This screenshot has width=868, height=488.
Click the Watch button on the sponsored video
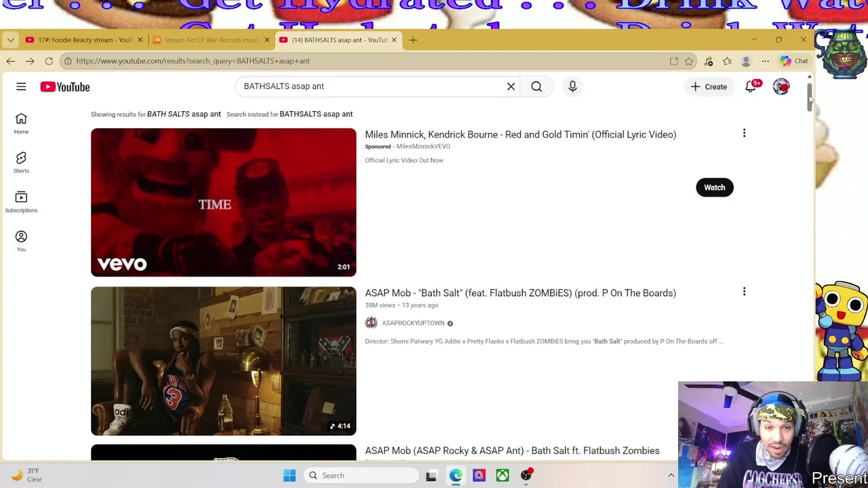pos(714,187)
